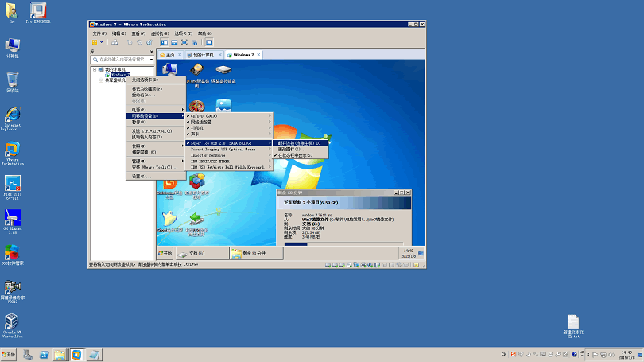Open the Internet Explorer desktop icon
The image size is (644, 362).
click(x=12, y=115)
